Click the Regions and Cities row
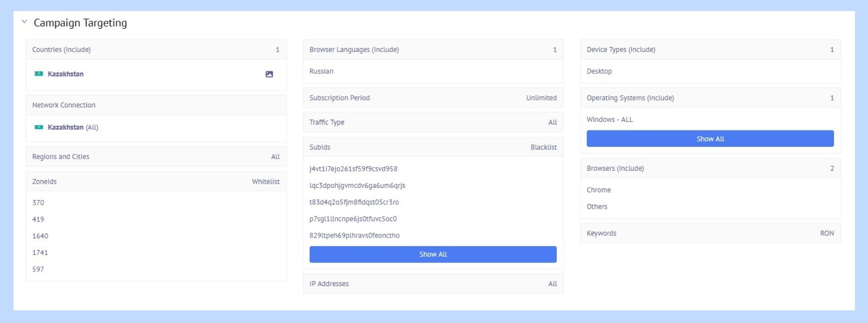868x323 pixels. (156, 157)
